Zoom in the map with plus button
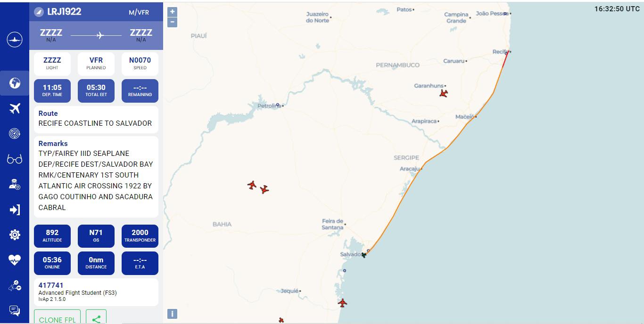Viewport: 644px width, 324px height. (173, 12)
